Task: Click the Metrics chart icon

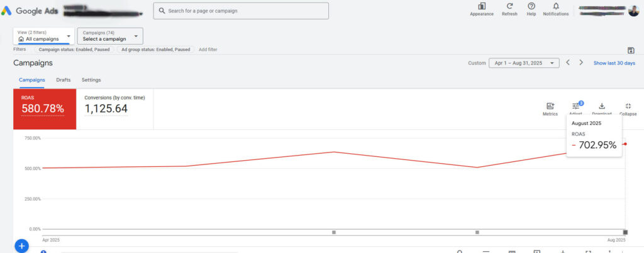Action: point(550,106)
